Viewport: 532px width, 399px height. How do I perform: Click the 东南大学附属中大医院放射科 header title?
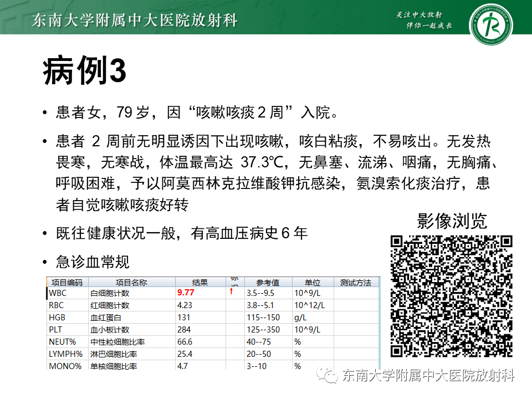coord(135,21)
